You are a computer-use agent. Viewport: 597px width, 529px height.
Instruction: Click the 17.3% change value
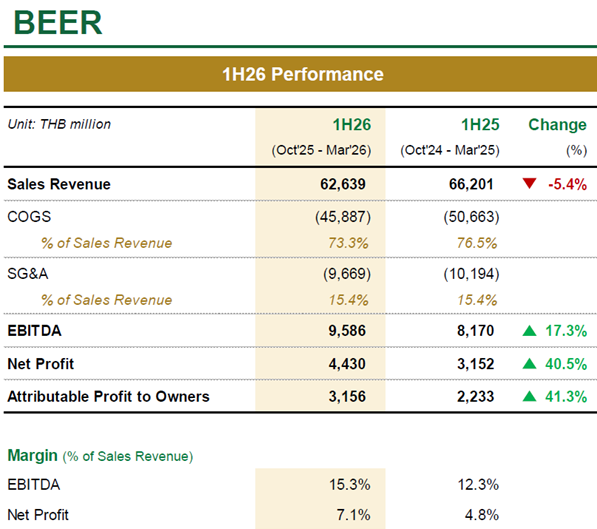click(566, 331)
